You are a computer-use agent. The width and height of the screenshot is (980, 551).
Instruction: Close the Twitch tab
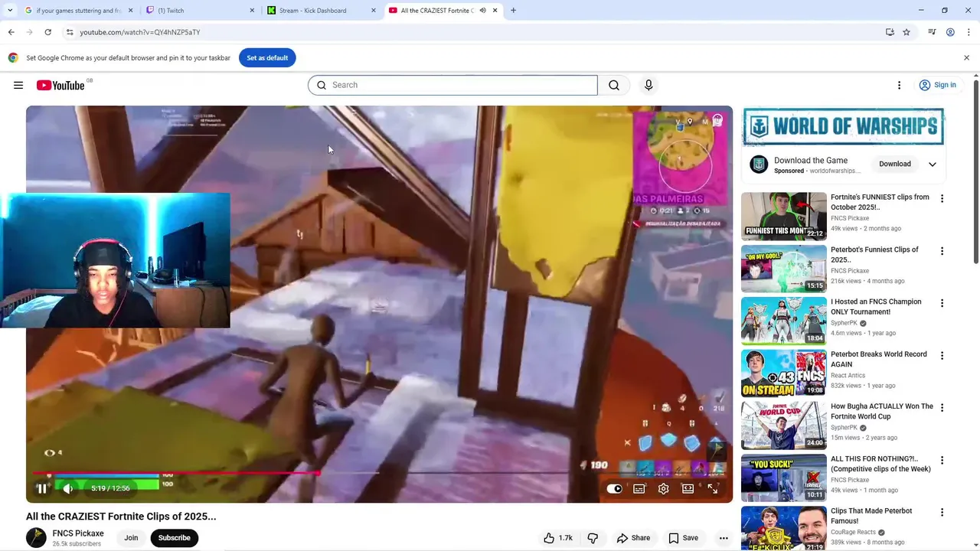(252, 11)
